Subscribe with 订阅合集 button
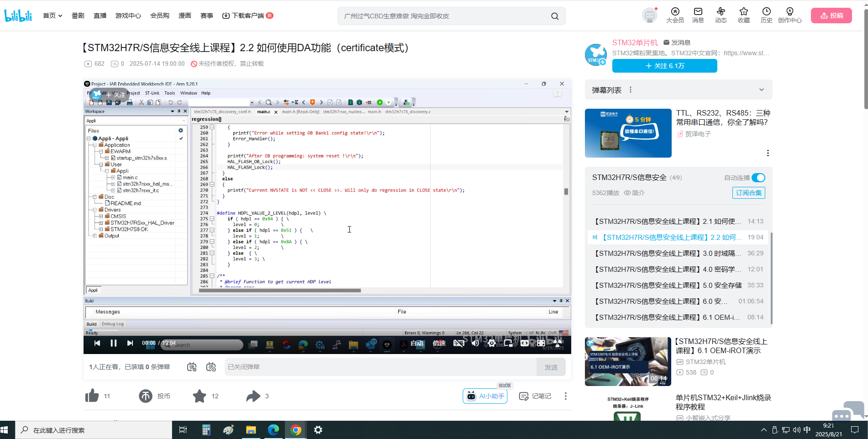The height and width of the screenshot is (439, 868). click(x=748, y=193)
